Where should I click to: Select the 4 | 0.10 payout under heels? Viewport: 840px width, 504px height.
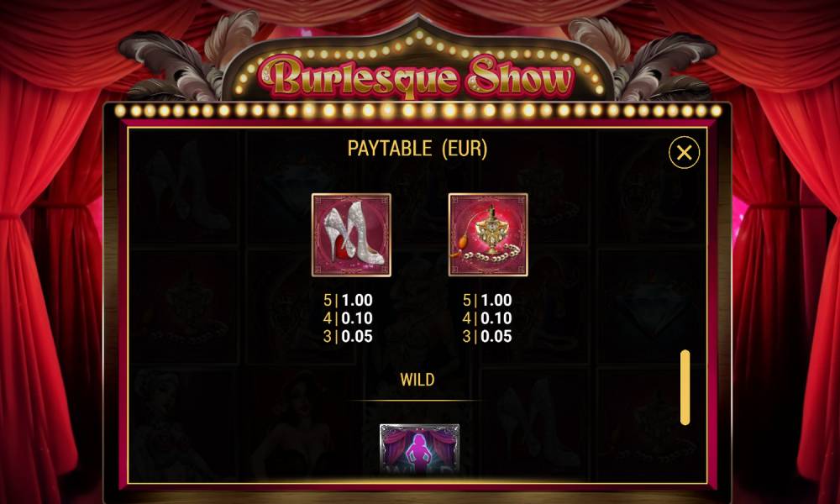(348, 318)
